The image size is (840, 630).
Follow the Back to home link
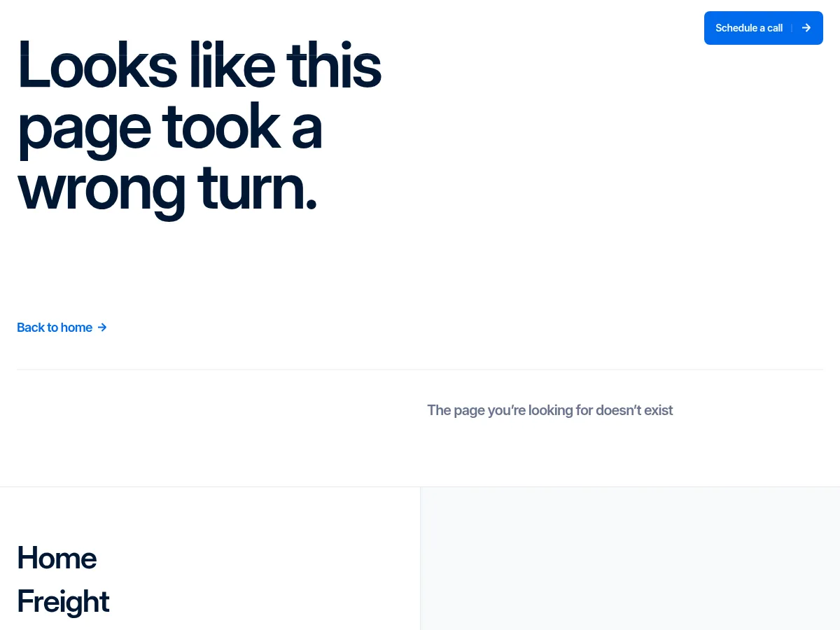tap(55, 328)
